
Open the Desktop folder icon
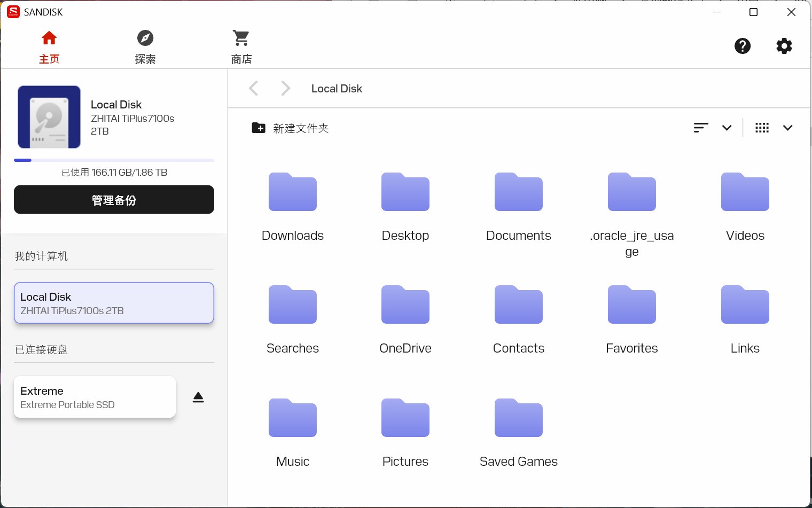[405, 192]
